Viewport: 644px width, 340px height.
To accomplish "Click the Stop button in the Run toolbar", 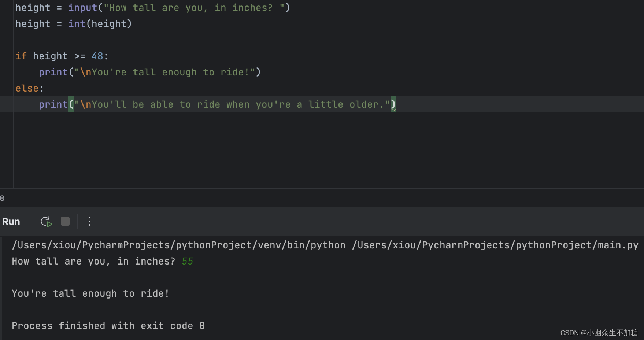I will click(x=65, y=221).
